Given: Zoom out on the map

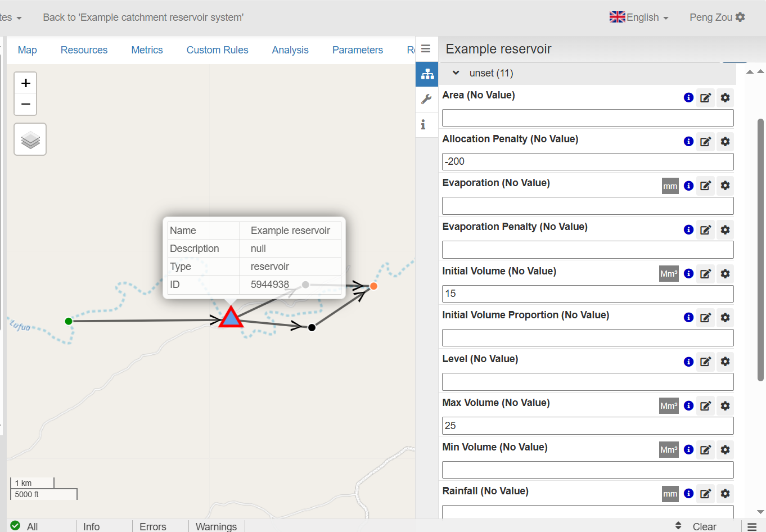Looking at the screenshot, I should [x=25, y=105].
